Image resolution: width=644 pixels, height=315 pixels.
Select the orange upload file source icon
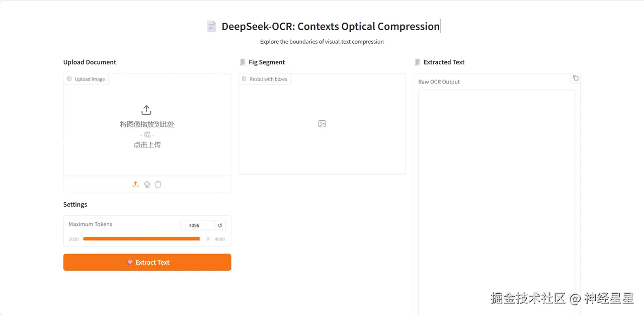(x=135, y=185)
